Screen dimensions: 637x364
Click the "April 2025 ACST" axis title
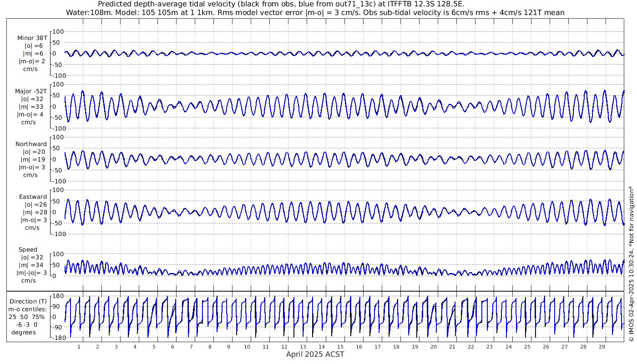315,354
